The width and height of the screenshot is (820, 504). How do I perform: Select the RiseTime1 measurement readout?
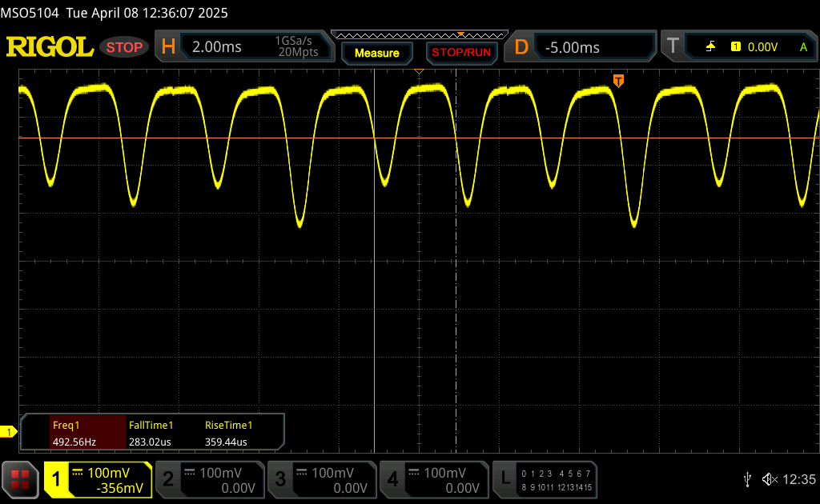pyautogui.click(x=228, y=433)
